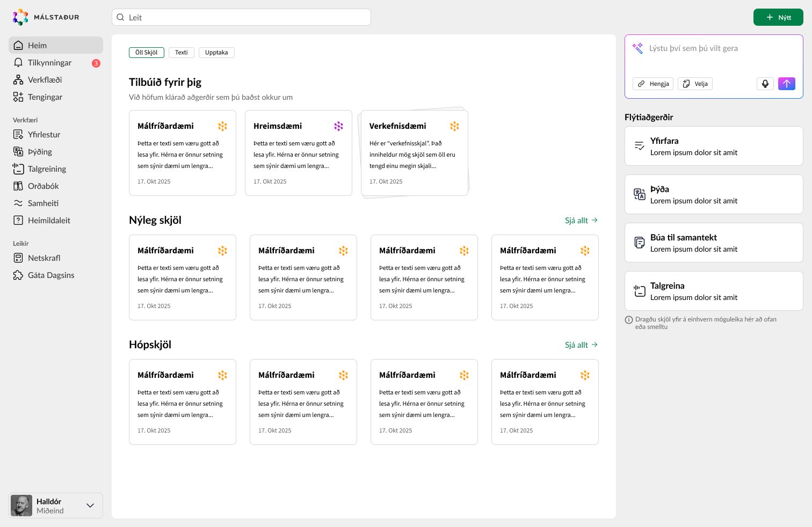Screen dimensions: 812x527
Task: Open Tilkynningar bell icon
Action: click(18, 63)
